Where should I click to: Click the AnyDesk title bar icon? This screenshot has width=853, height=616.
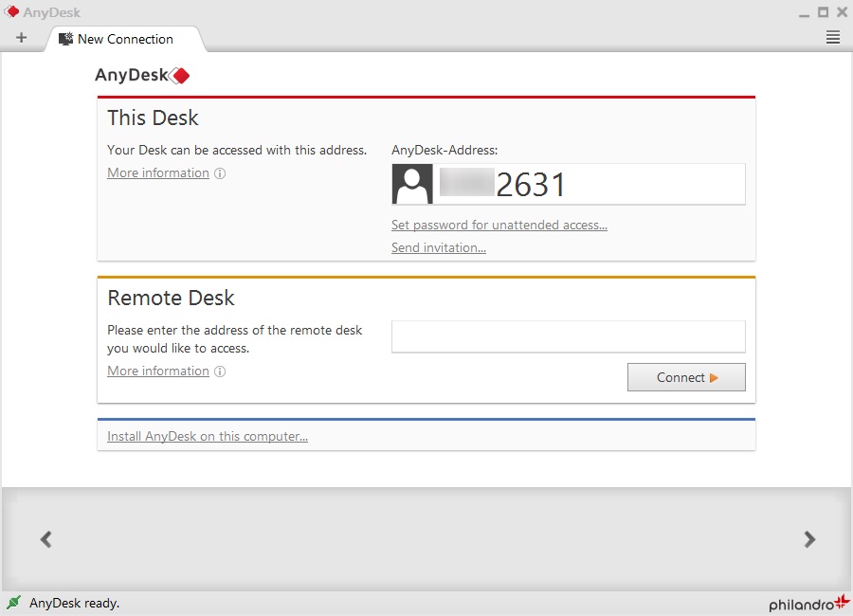tap(11, 11)
